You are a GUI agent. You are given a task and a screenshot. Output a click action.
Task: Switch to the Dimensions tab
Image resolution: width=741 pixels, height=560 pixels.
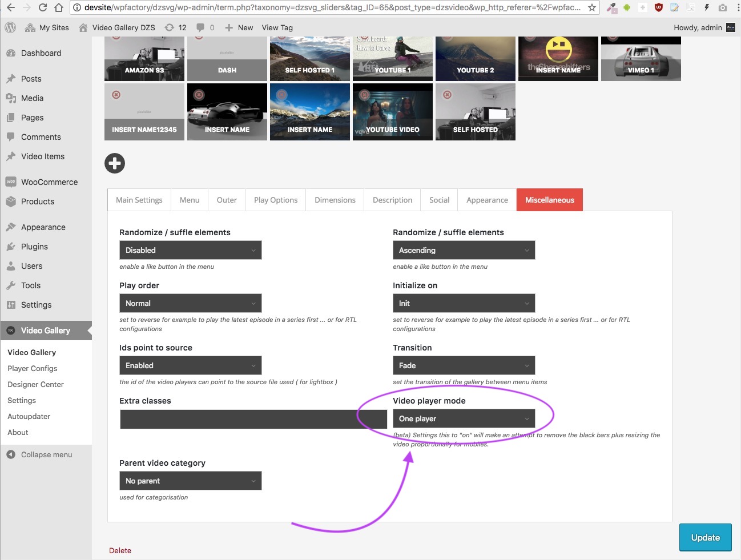(x=335, y=200)
